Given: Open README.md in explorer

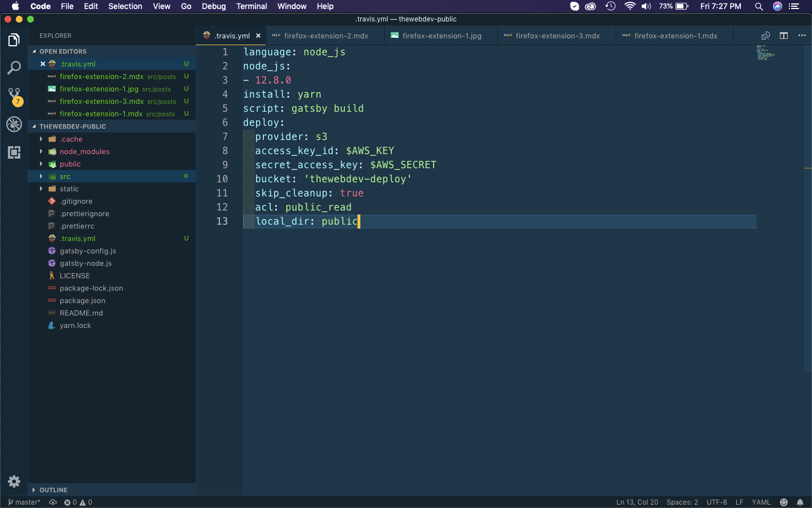Looking at the screenshot, I should (112, 313).
